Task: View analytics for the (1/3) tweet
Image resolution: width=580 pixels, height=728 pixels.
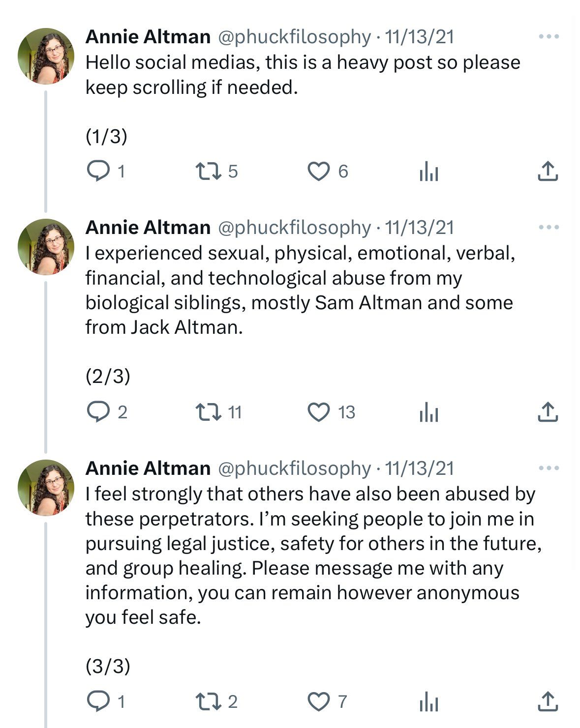Action: [428, 172]
